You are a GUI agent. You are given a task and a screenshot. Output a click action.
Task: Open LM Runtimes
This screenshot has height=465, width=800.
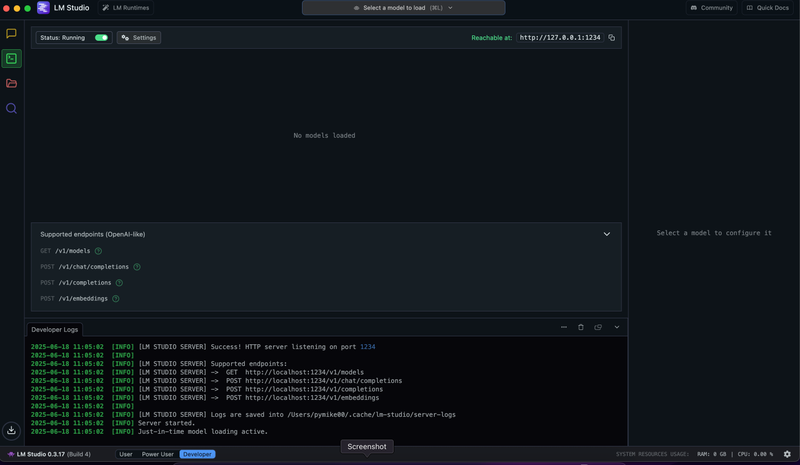[126, 8]
